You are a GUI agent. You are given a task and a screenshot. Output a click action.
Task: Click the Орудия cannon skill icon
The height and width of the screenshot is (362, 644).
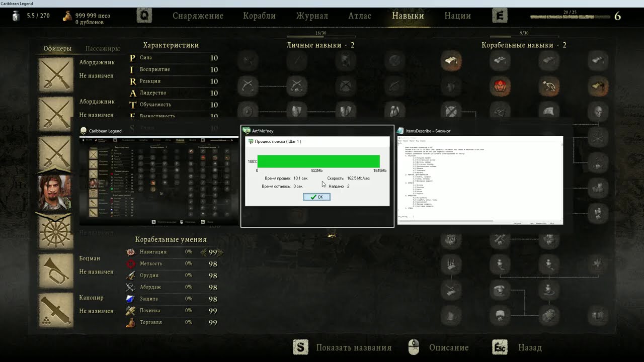coord(131,276)
